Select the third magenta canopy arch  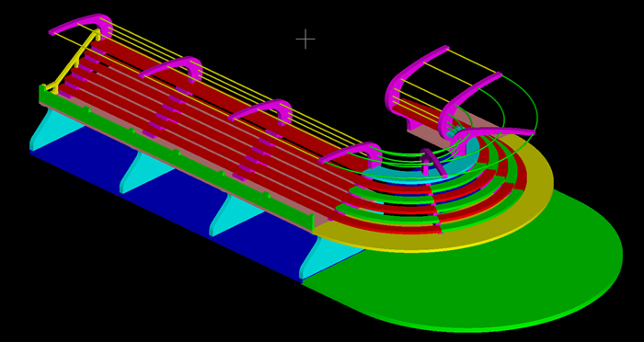click(263, 110)
